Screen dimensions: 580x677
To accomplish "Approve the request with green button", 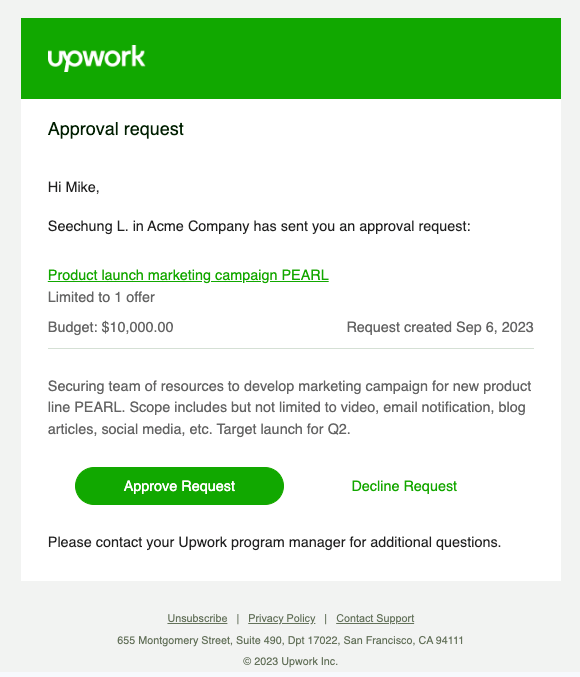I will click(x=179, y=486).
